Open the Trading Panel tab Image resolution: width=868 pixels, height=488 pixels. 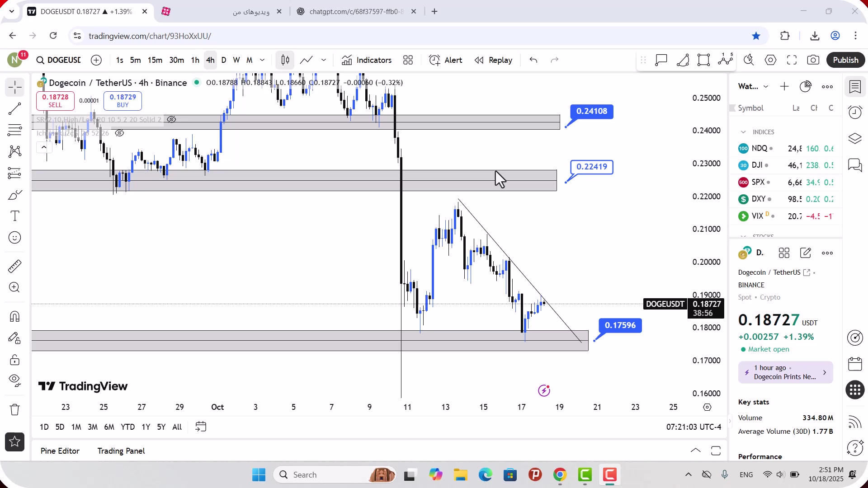[x=121, y=451]
